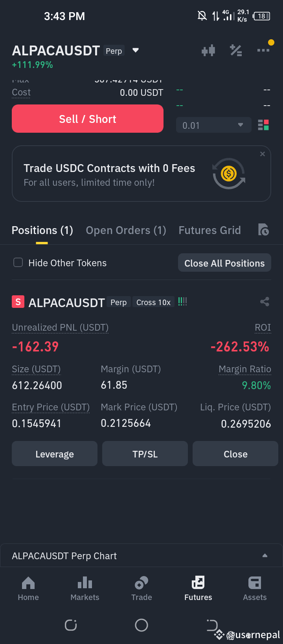Open the candlestick chart icon

tap(208, 50)
